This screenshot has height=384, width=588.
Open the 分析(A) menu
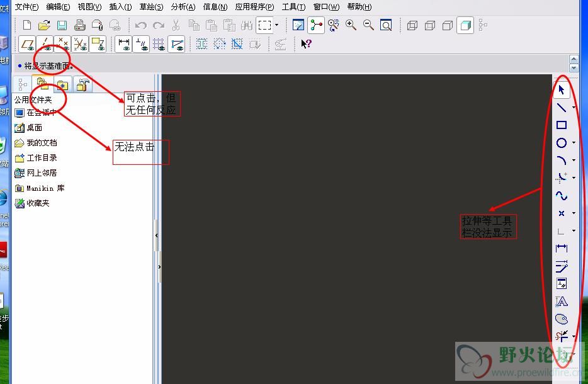pyautogui.click(x=183, y=7)
